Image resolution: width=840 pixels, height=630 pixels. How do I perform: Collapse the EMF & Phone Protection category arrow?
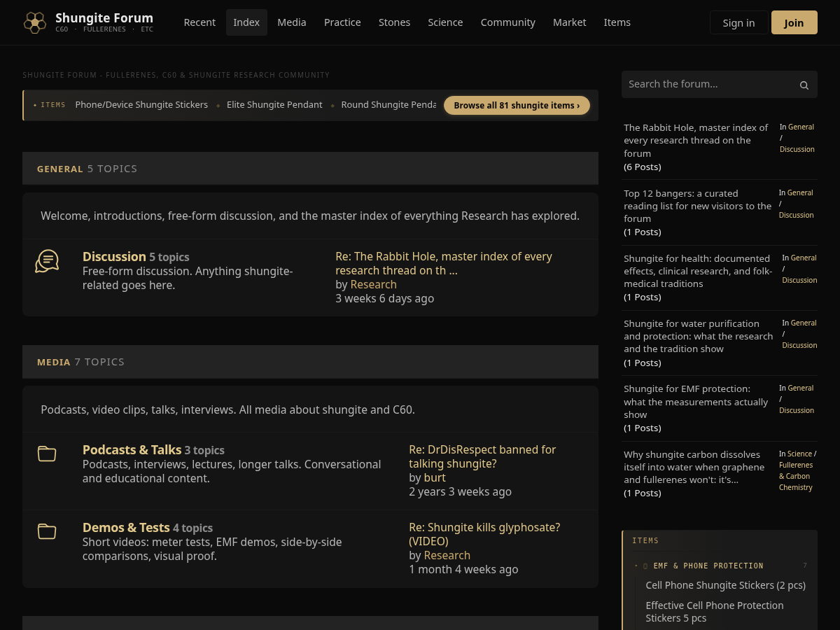click(636, 566)
